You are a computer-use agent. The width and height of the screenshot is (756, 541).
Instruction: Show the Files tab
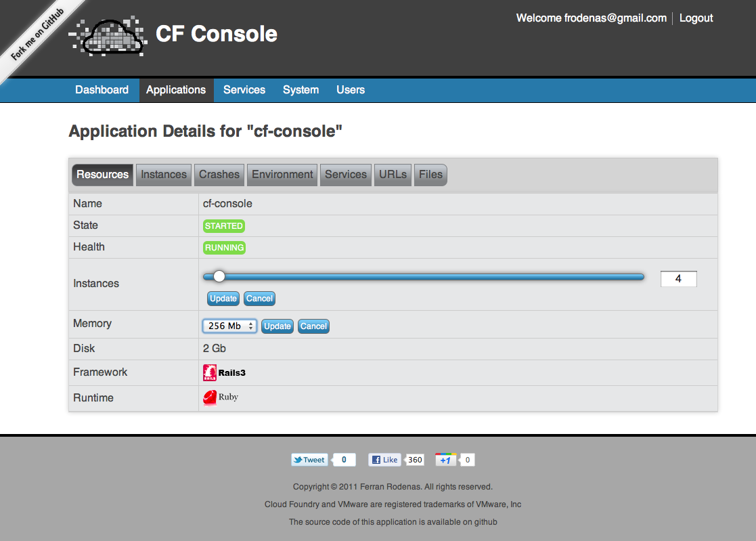coord(430,175)
